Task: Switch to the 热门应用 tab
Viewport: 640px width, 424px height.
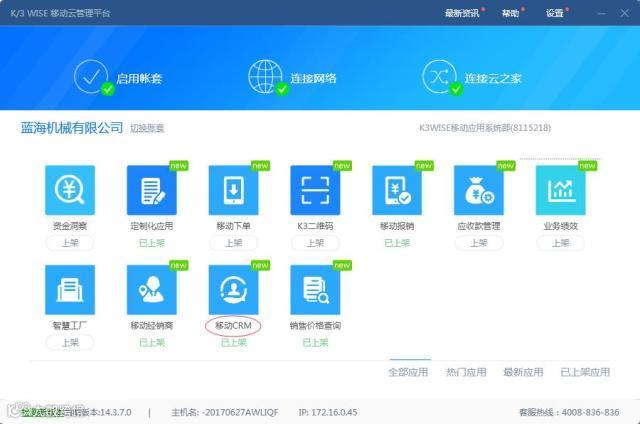Action: pyautogui.click(x=466, y=372)
